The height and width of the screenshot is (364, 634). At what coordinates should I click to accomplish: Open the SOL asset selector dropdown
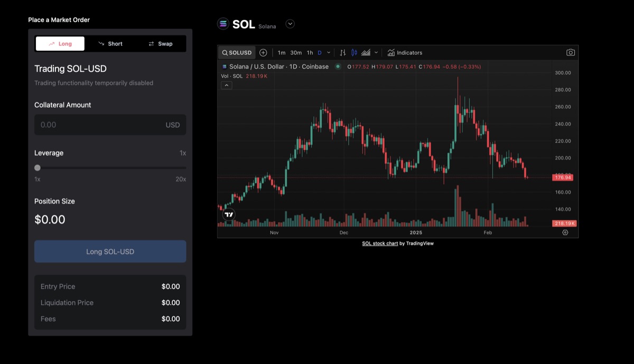pos(290,24)
